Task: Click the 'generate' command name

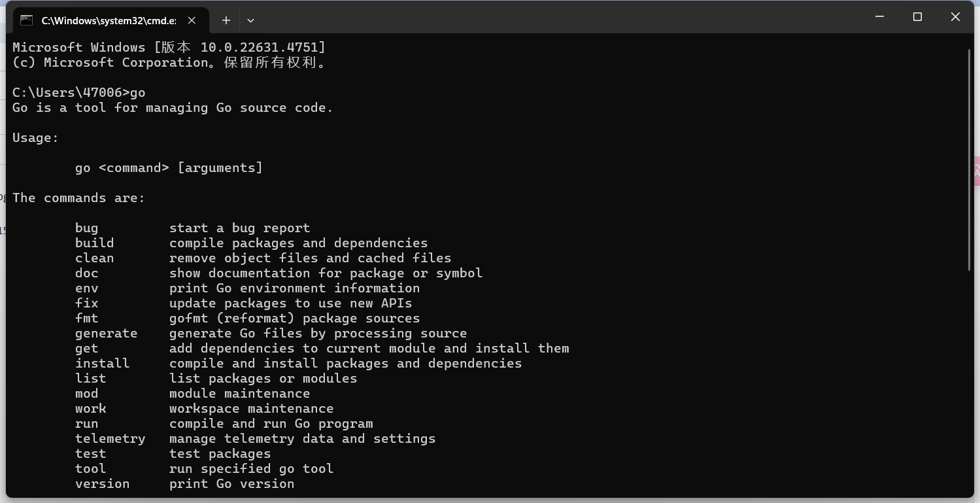Action: pyautogui.click(x=106, y=334)
